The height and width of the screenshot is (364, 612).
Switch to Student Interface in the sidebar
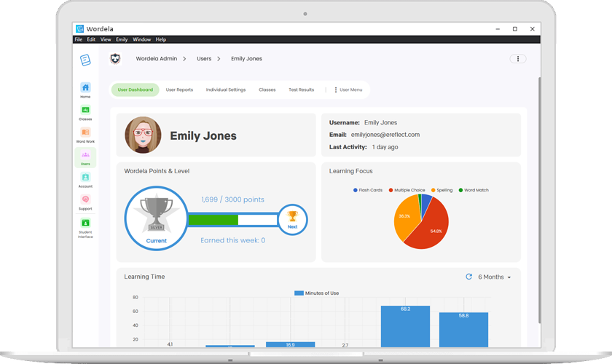(x=85, y=228)
